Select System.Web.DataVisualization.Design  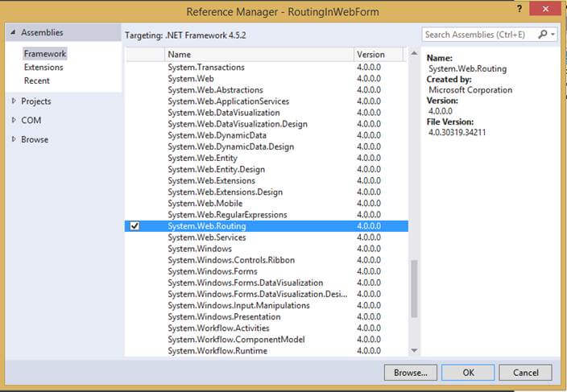point(267,124)
